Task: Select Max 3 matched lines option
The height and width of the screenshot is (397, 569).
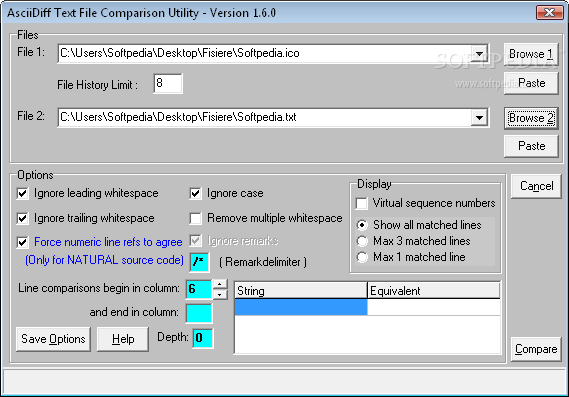Action: click(x=362, y=241)
